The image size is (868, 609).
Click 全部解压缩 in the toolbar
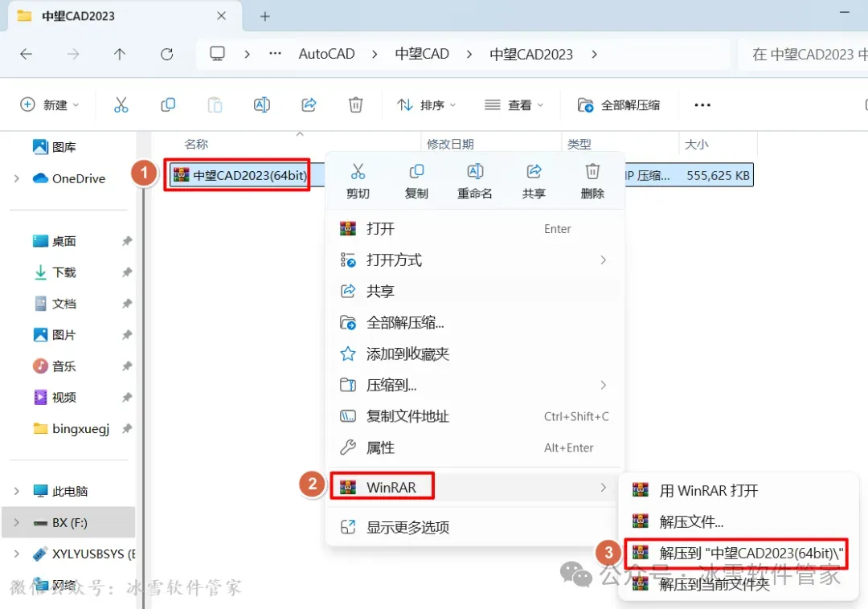coord(618,104)
